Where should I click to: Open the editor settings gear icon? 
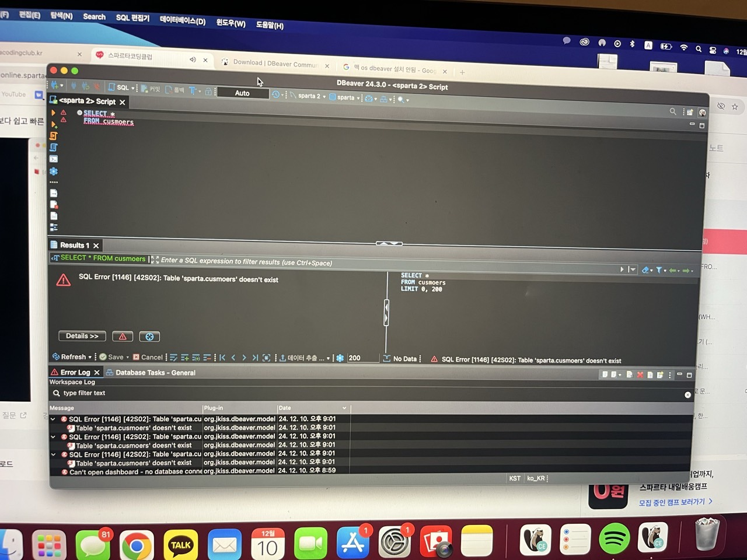[x=54, y=171]
